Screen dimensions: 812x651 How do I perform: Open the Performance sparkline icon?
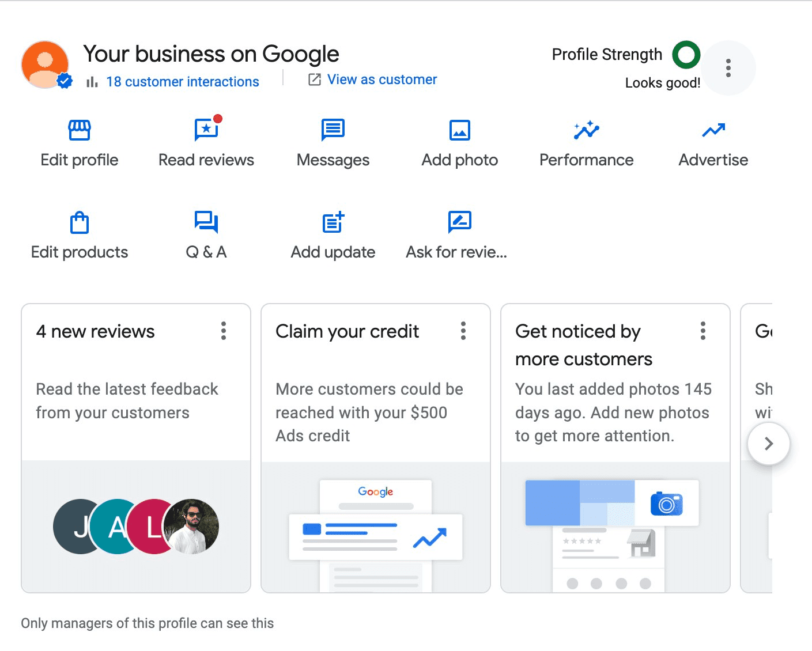(586, 130)
